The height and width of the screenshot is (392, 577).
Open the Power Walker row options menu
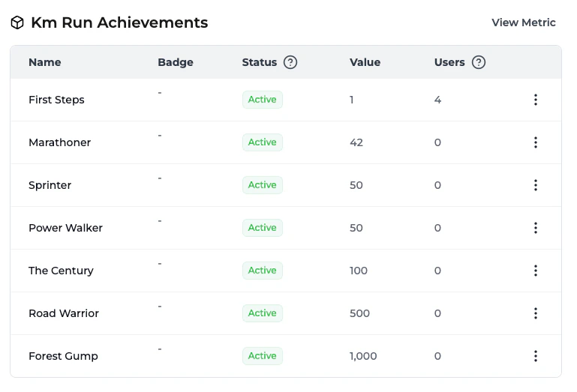(x=535, y=228)
